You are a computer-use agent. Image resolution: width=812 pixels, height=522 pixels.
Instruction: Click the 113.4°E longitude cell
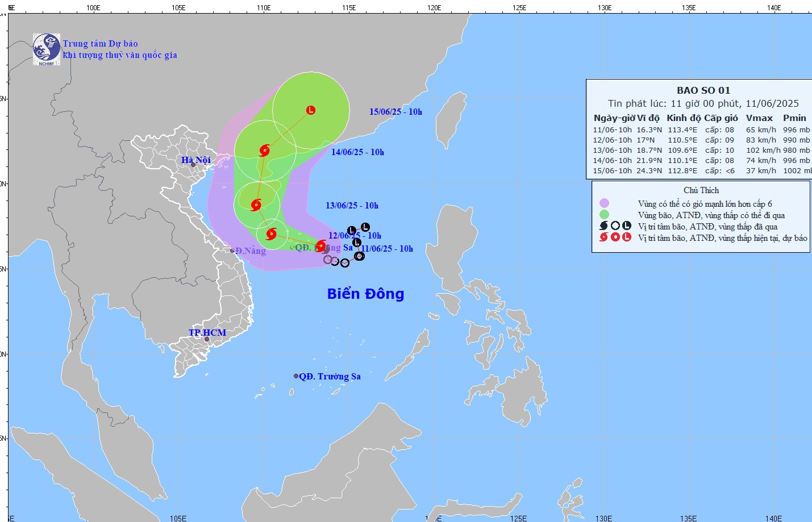[682, 130]
